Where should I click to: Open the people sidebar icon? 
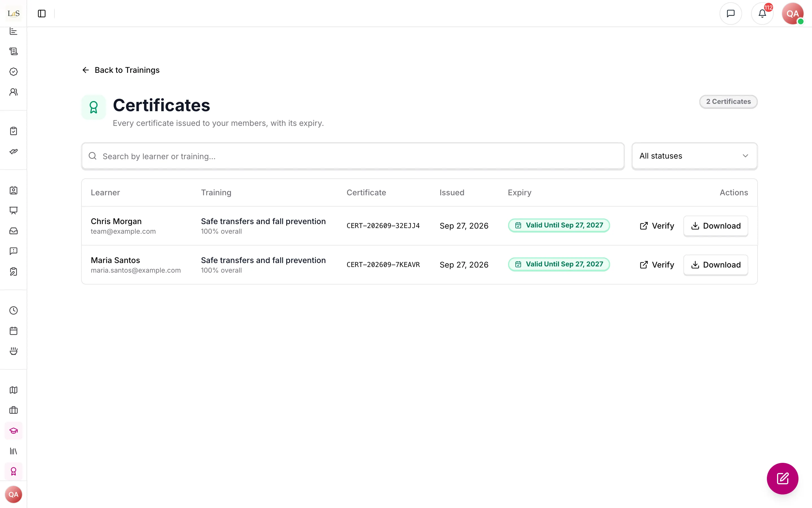point(14,92)
